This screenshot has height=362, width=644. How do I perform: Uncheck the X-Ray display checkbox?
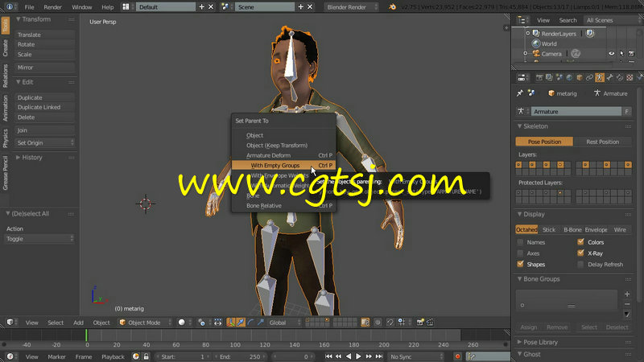[x=580, y=253]
